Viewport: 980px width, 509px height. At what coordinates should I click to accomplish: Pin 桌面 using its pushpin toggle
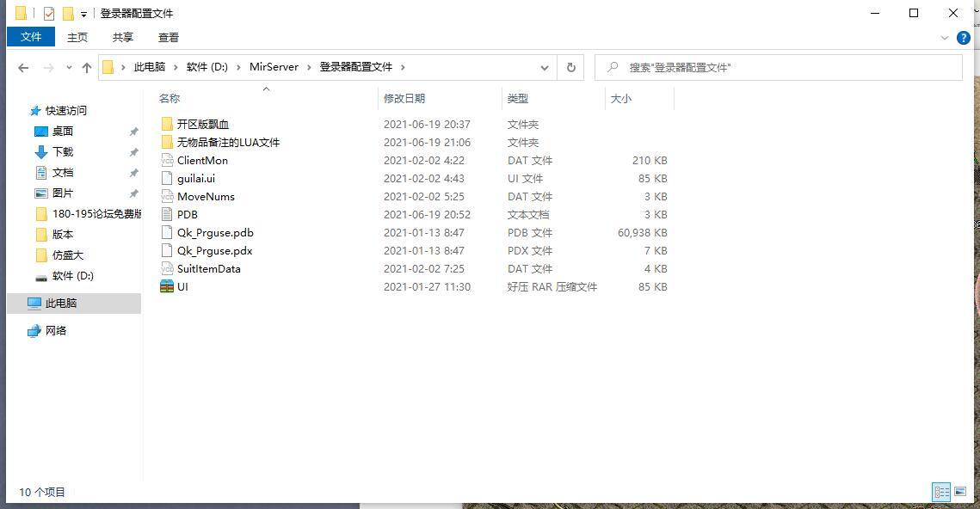click(133, 131)
